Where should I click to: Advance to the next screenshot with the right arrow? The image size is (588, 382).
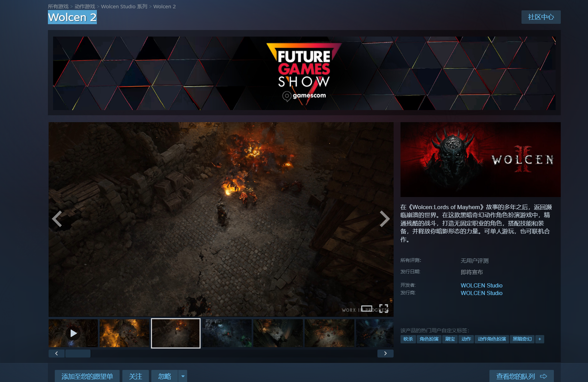(385, 219)
